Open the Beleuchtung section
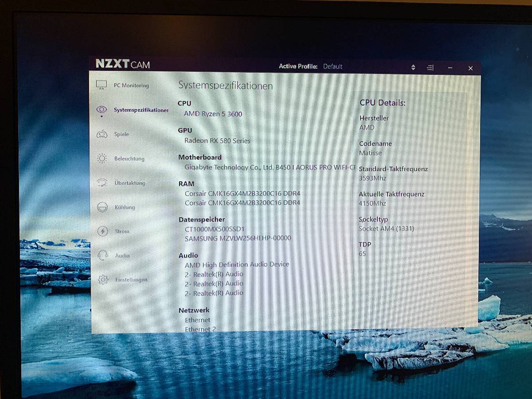Image resolution: width=532 pixels, height=399 pixels. 129,159
